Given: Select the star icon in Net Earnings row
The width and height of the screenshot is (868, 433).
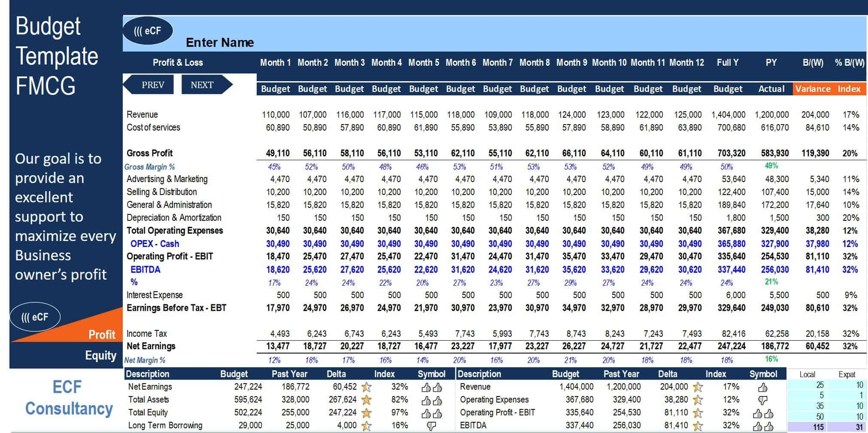Looking at the screenshot, I should pos(366,387).
